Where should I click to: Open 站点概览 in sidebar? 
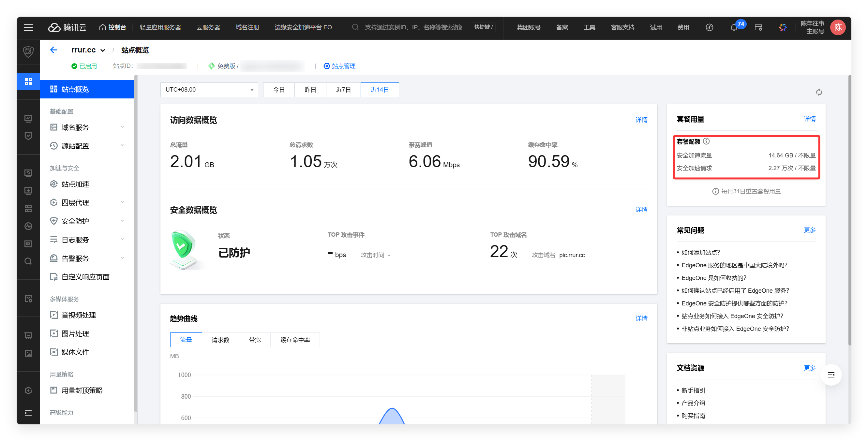[87, 89]
